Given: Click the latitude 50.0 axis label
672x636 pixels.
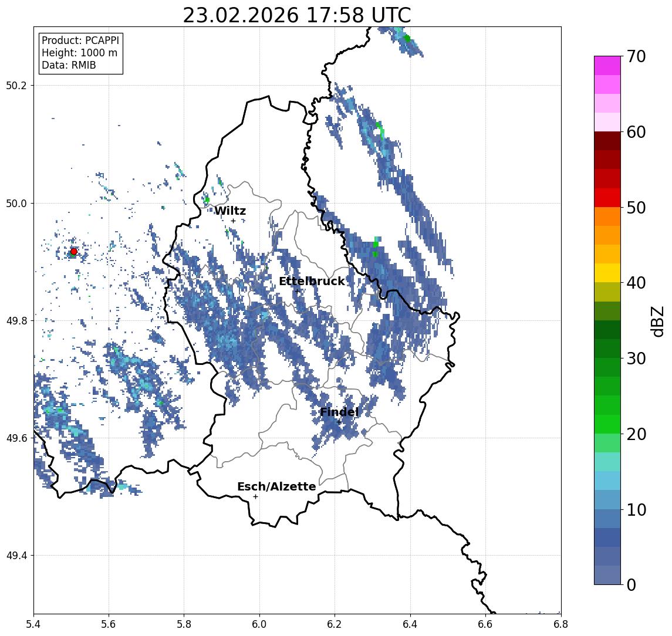Looking at the screenshot, I should [16, 203].
